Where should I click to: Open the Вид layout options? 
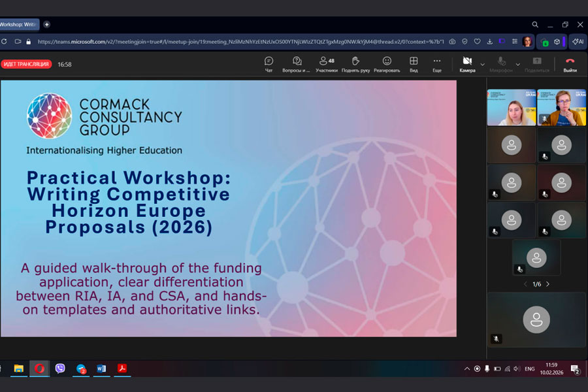(414, 64)
